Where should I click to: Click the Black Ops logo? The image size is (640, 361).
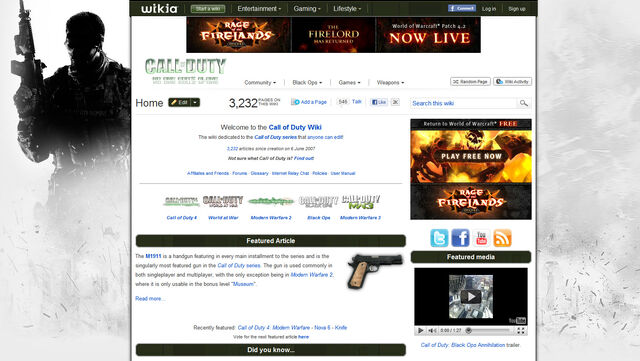point(318,201)
